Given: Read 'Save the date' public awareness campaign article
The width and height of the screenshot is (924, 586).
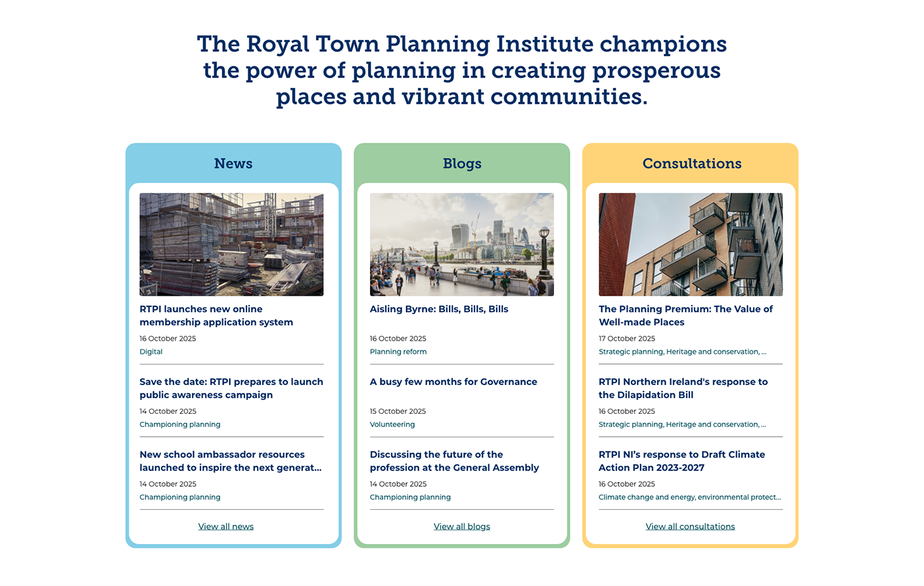Looking at the screenshot, I should pos(231,388).
